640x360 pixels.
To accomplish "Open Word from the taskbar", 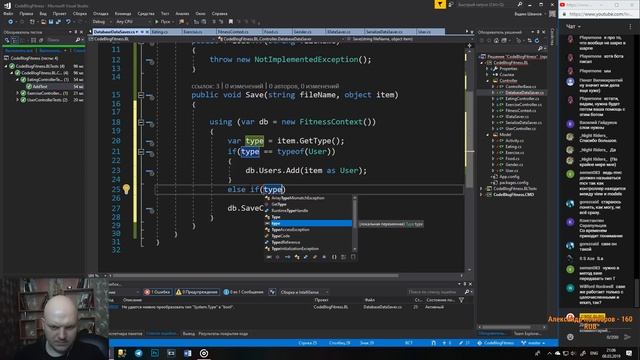I will pyautogui.click(x=187, y=353).
